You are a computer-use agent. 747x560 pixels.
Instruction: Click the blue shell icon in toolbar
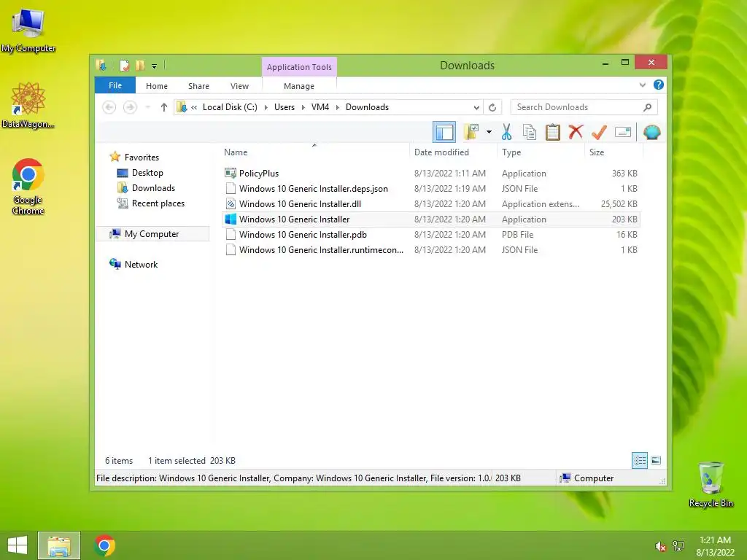pyautogui.click(x=651, y=132)
